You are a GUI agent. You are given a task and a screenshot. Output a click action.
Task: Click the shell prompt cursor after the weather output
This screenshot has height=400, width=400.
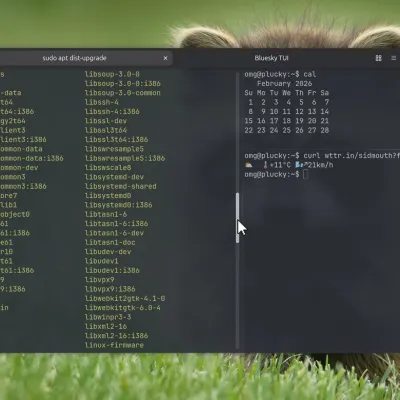click(x=306, y=174)
